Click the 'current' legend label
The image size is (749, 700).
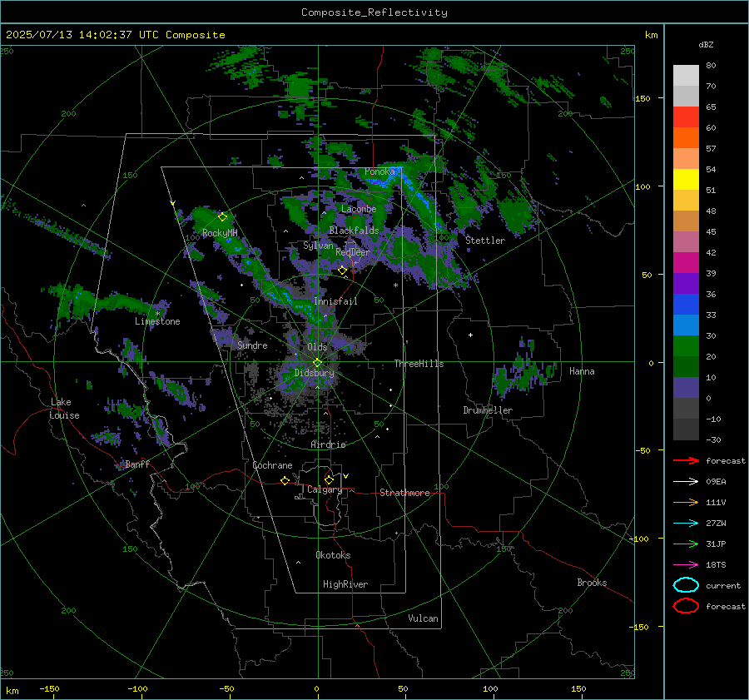point(722,585)
